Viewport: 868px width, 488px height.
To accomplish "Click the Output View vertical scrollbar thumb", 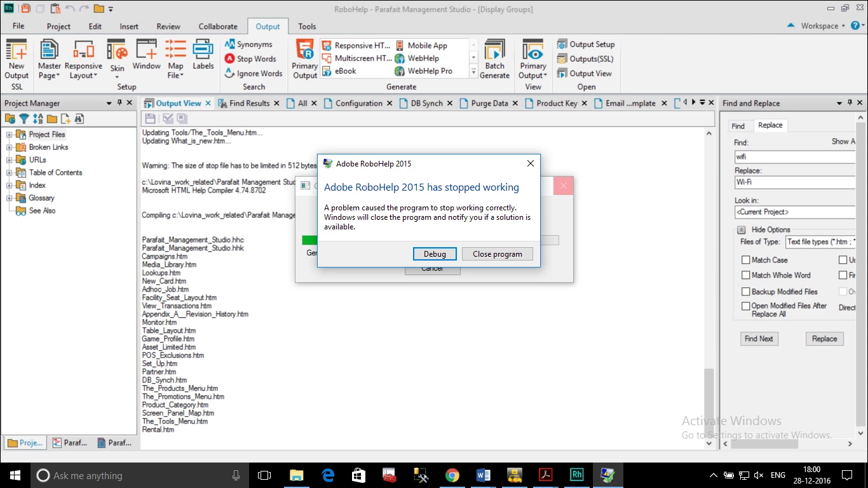I will [710, 404].
